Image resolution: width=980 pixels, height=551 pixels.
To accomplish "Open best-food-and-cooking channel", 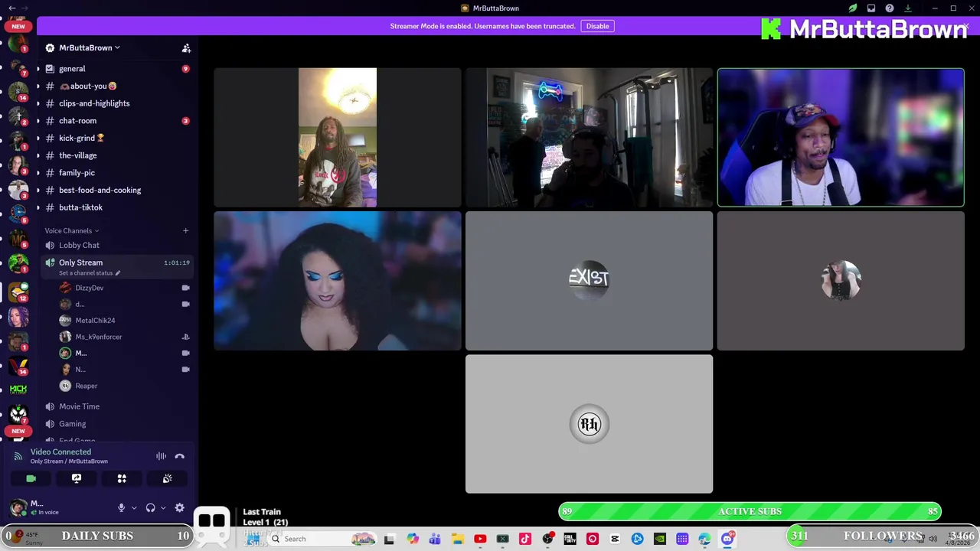I will pyautogui.click(x=115, y=190).
